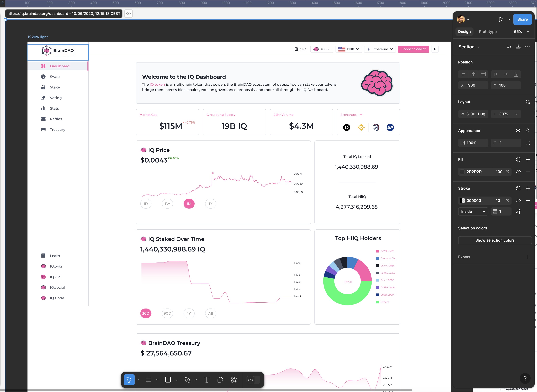Select the Comment tool

coord(220,380)
